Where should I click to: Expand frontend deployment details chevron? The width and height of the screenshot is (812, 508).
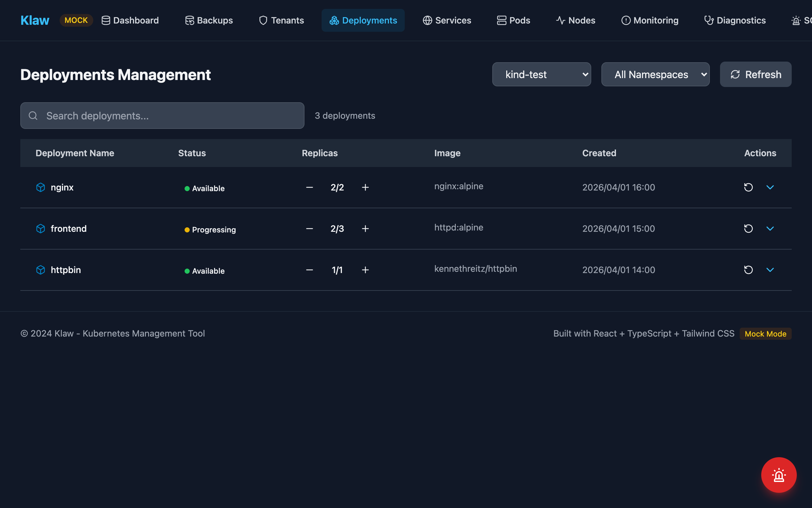(770, 229)
